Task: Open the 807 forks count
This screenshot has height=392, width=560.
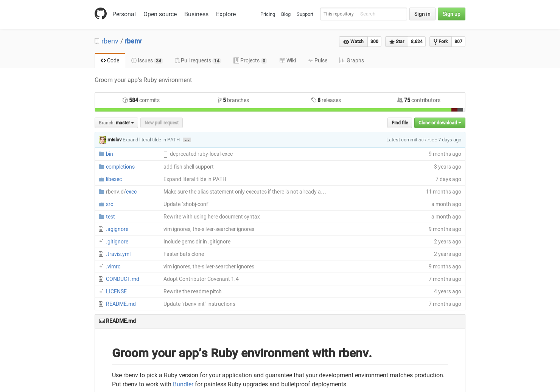Action: (x=458, y=42)
